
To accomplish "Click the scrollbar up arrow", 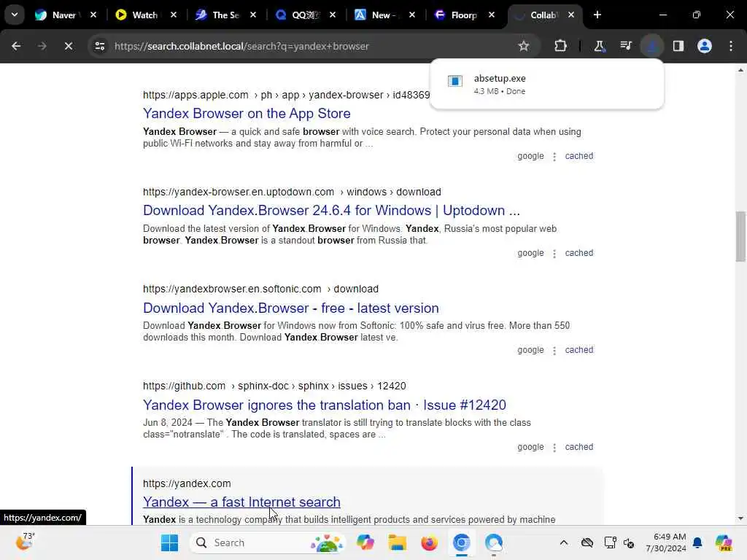I will click(x=740, y=70).
